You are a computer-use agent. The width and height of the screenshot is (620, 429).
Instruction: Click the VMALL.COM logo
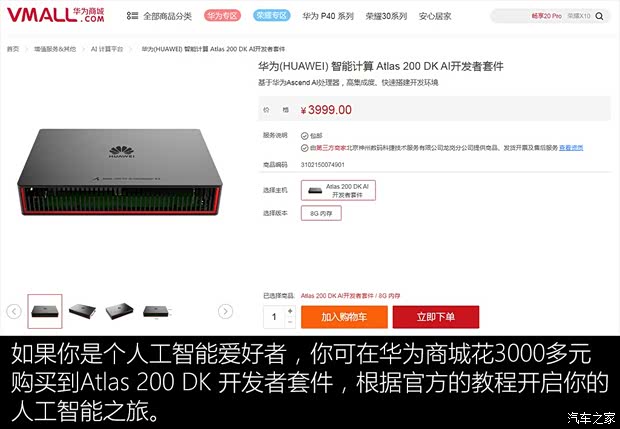click(56, 15)
